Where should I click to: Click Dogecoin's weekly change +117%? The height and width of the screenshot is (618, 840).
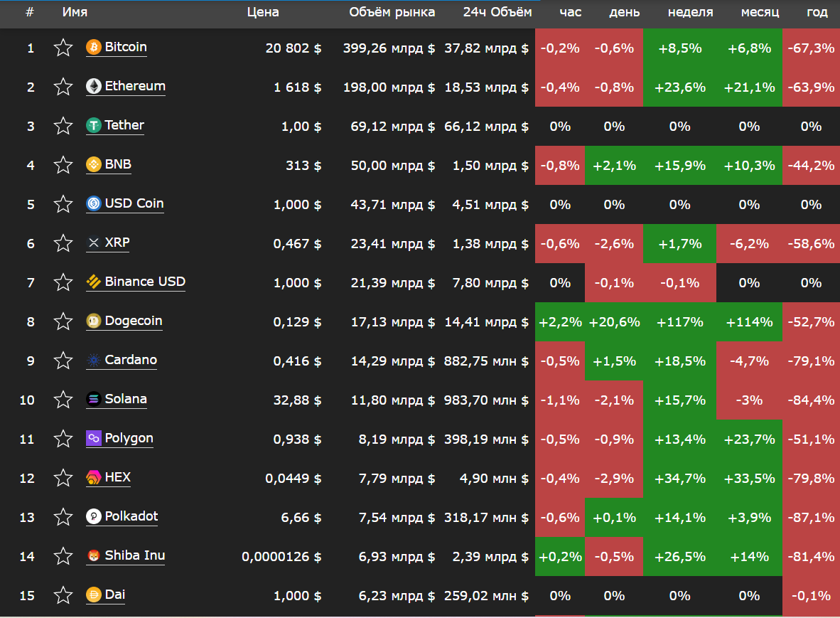680,322
